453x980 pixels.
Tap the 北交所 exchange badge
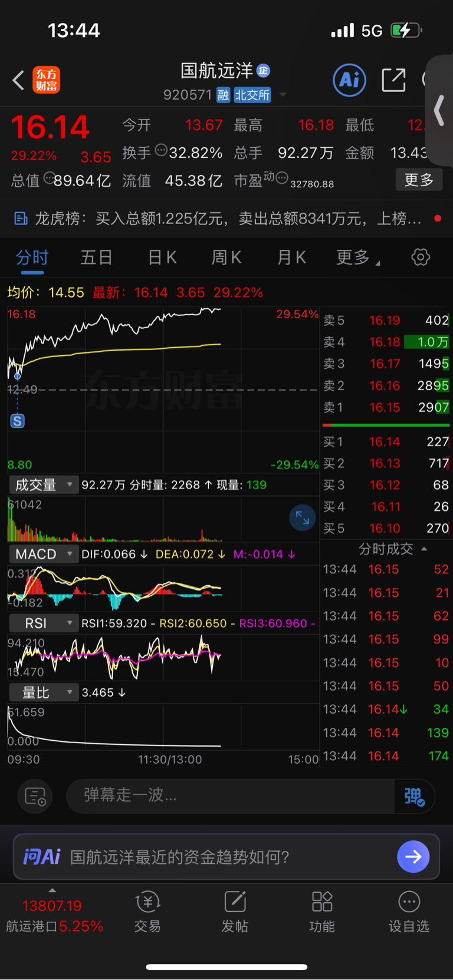click(x=252, y=95)
